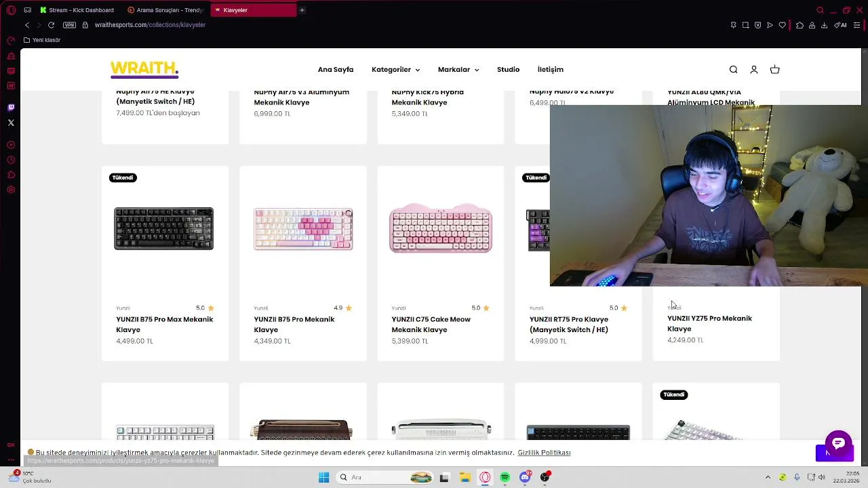Open YUNZII RT75 Pro Klavye product link
Screen dimensions: 868x488
(x=569, y=325)
